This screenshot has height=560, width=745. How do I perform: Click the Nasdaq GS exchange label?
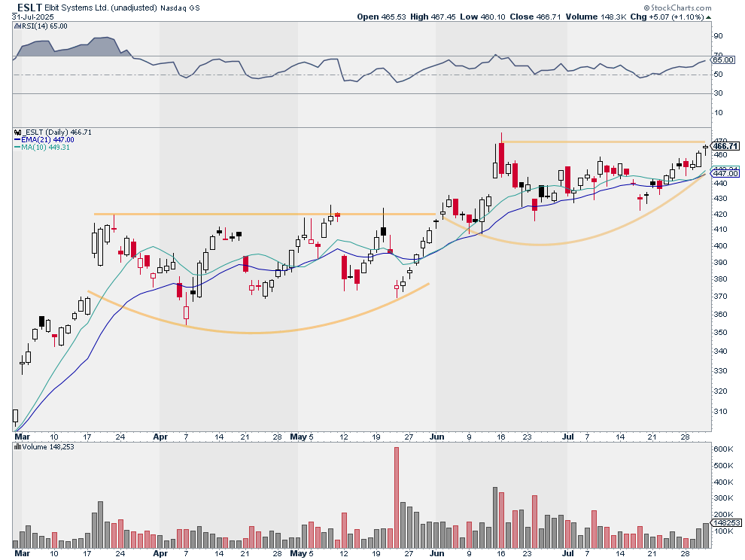[180, 8]
